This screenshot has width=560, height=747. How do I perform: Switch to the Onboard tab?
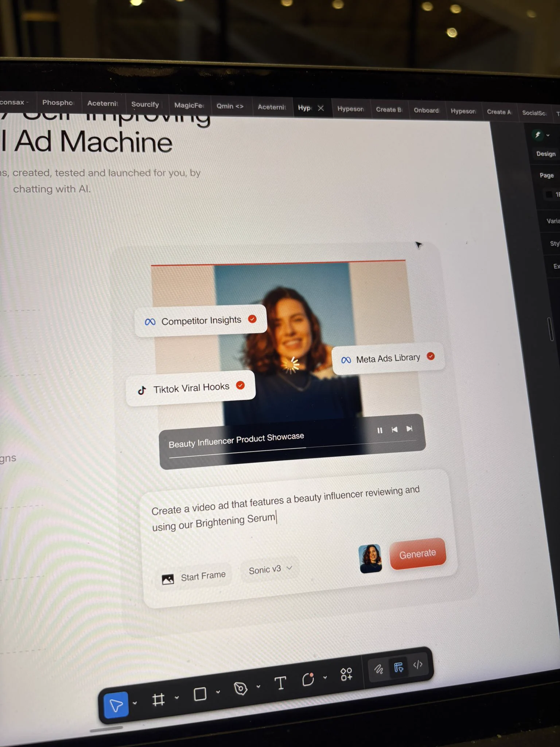pos(426,111)
